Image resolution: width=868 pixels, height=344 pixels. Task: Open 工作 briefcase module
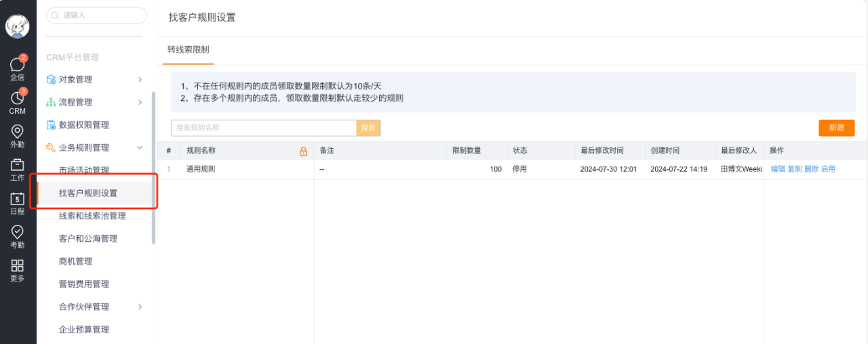pos(18,169)
